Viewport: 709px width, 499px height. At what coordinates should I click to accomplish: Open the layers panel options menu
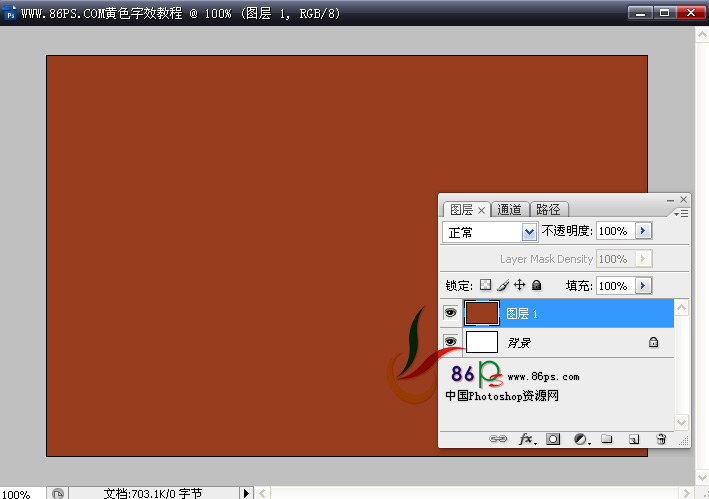(x=681, y=213)
